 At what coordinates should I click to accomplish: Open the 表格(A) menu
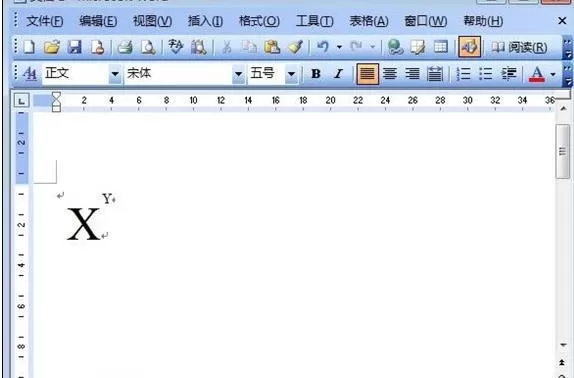[x=369, y=21]
